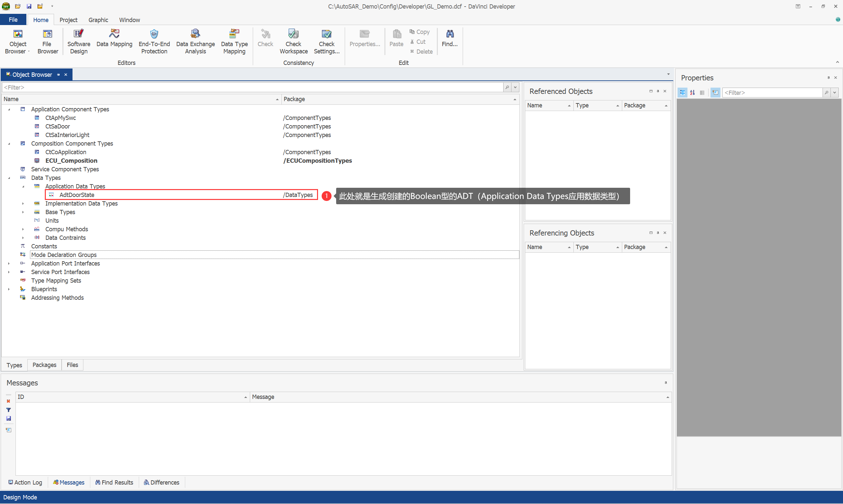Click the Messages filter funnel icon

tap(9, 410)
